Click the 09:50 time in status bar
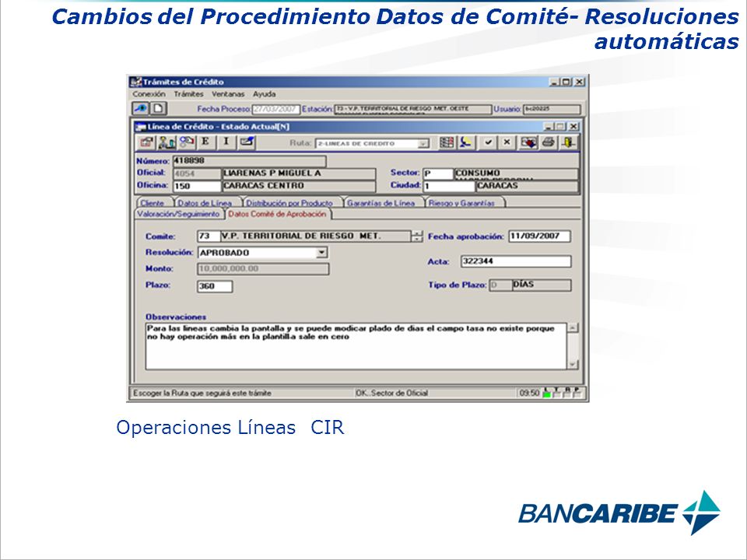The image size is (747, 560). [529, 394]
